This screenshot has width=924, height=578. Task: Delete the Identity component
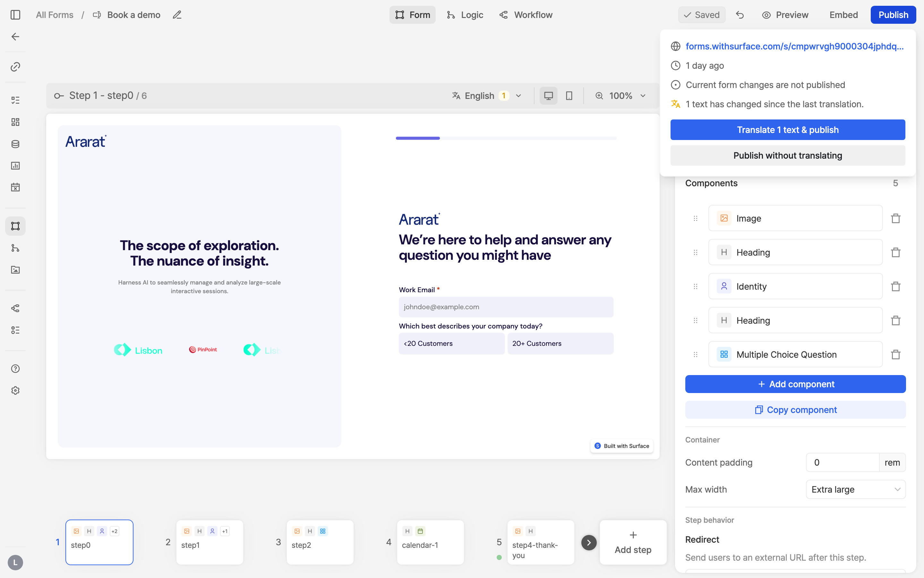click(896, 286)
